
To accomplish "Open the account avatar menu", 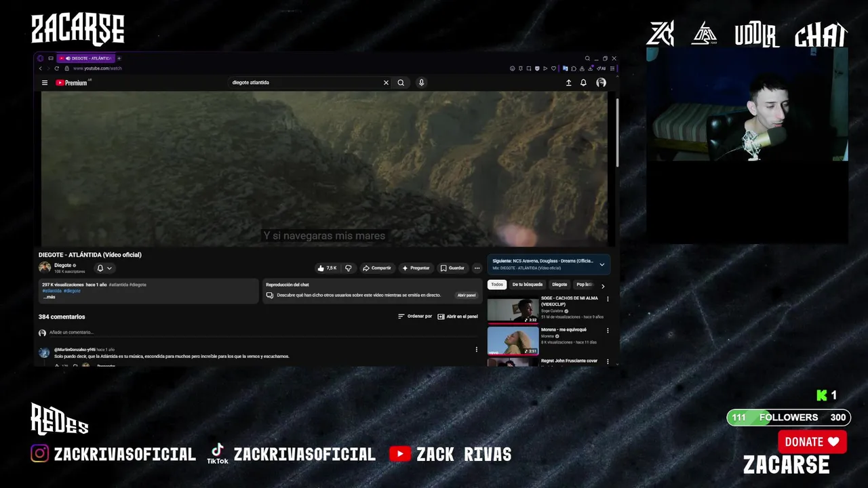I will (x=601, y=83).
